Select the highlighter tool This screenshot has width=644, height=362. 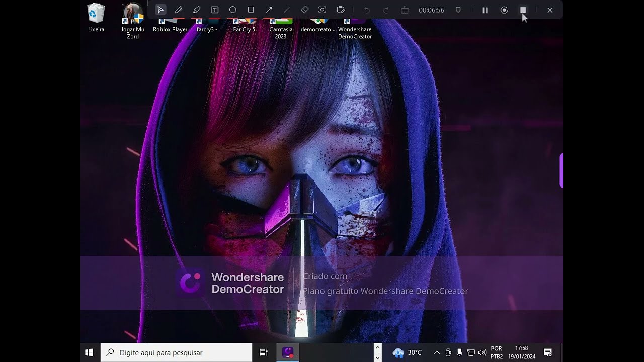(x=197, y=10)
